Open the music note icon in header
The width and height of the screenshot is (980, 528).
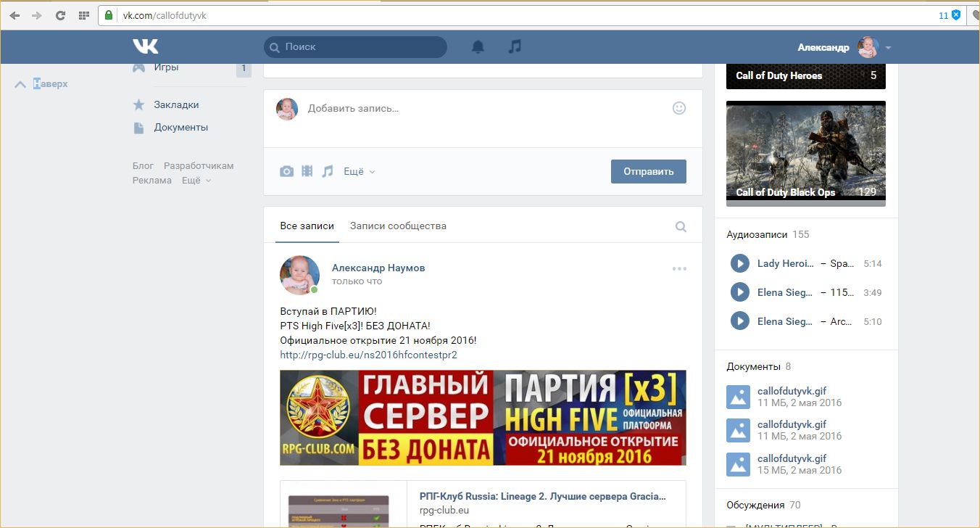point(515,46)
